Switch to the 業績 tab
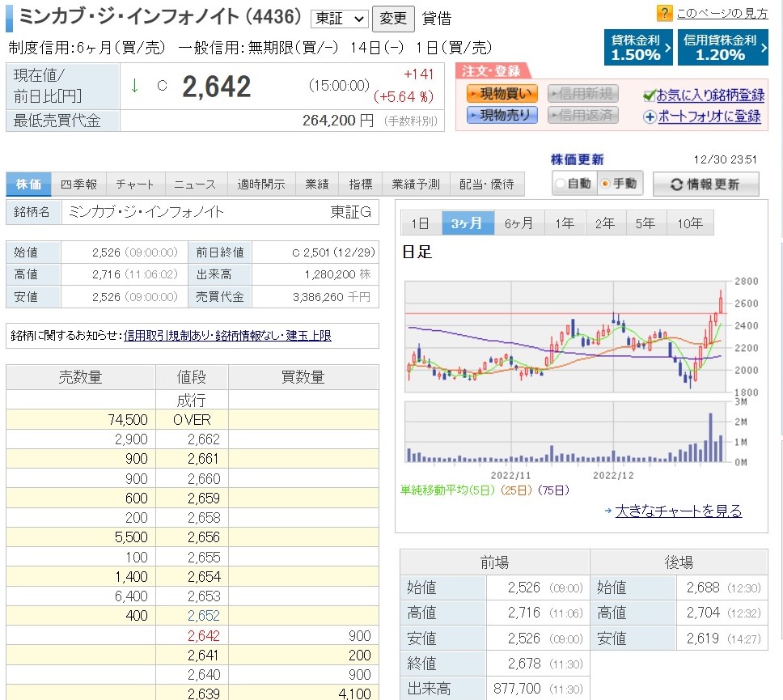783x700 pixels. tap(317, 185)
